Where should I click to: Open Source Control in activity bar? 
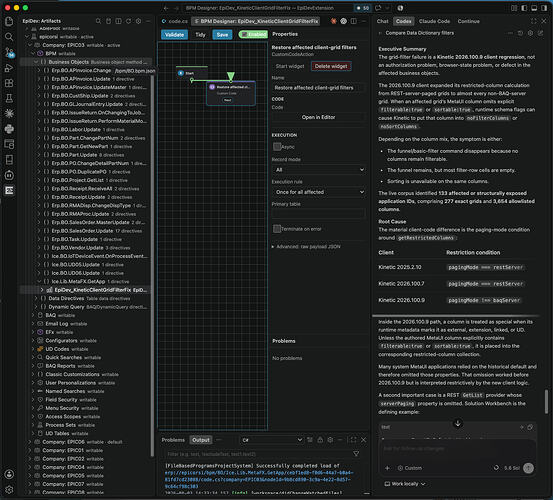coord(9,53)
